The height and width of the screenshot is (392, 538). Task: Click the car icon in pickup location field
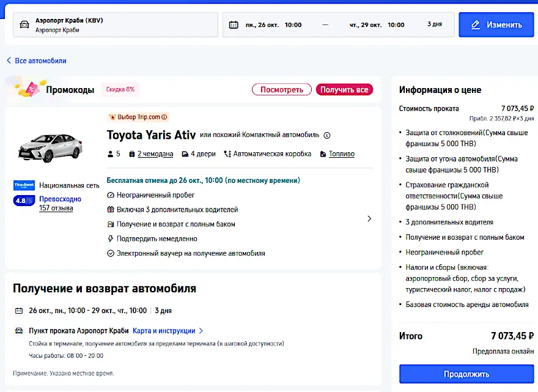pos(24,24)
